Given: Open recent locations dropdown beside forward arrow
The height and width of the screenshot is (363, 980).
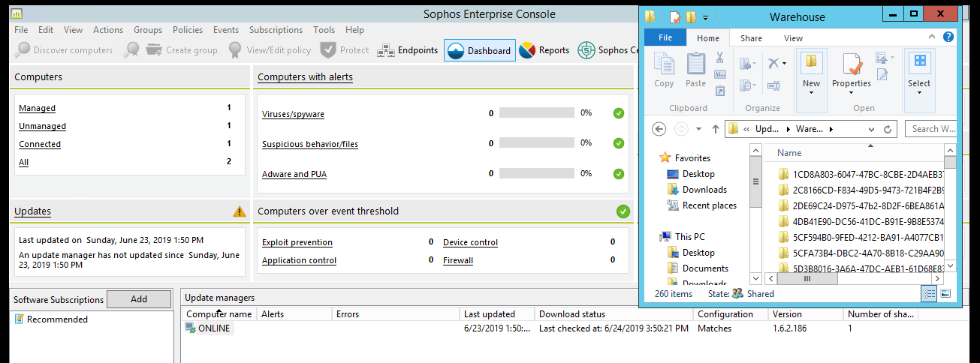Looking at the screenshot, I should tap(700, 129).
